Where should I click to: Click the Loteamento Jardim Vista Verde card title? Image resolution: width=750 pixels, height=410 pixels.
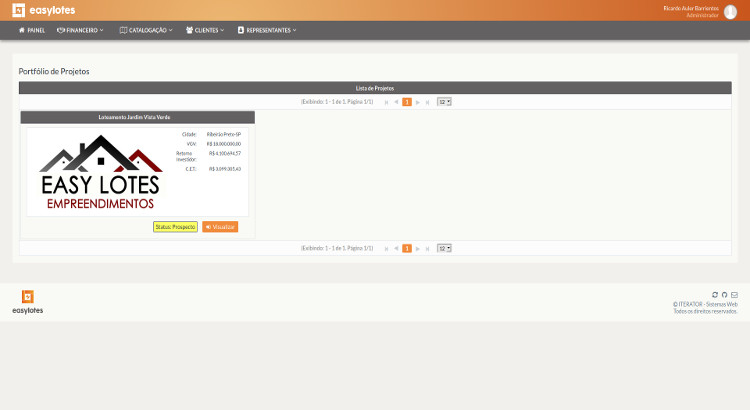pos(134,117)
